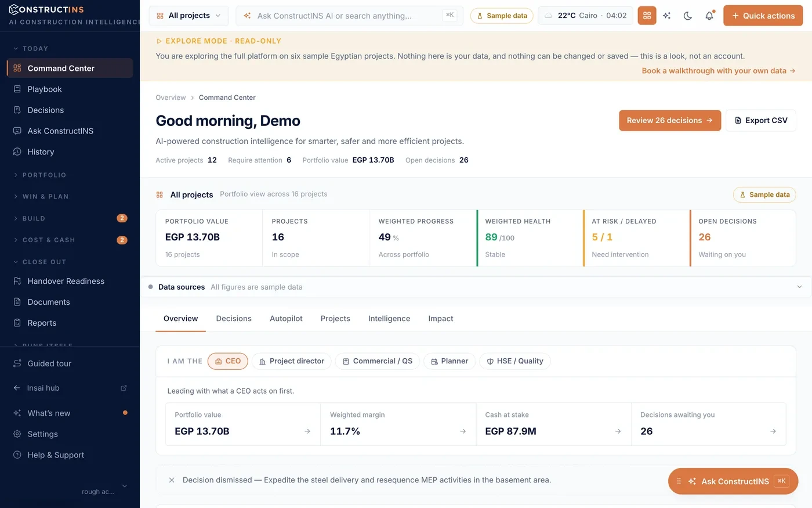The height and width of the screenshot is (508, 812).
Task: Select the CEO role
Action: pyautogui.click(x=228, y=361)
